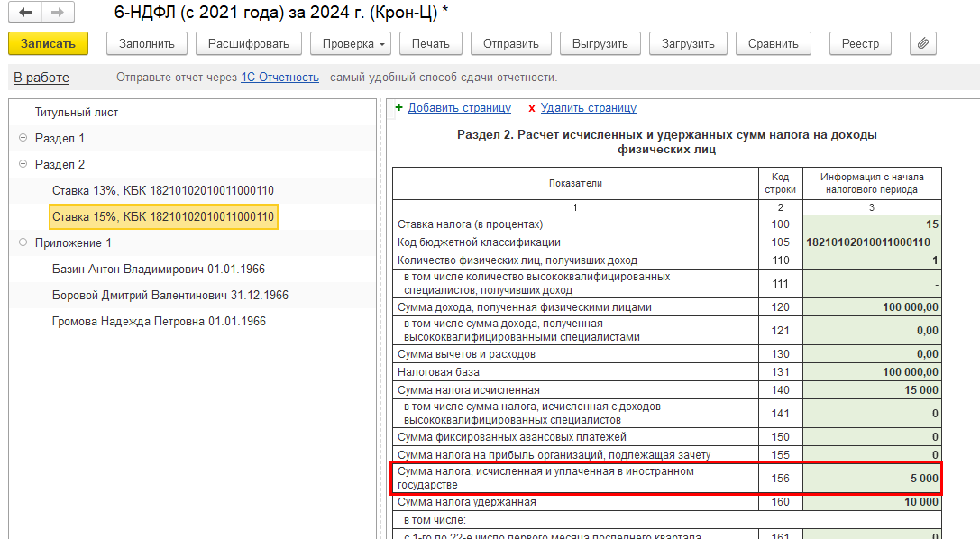Click the deductions value in row 130
Image resolution: width=980 pixels, height=539 pixels.
872,354
